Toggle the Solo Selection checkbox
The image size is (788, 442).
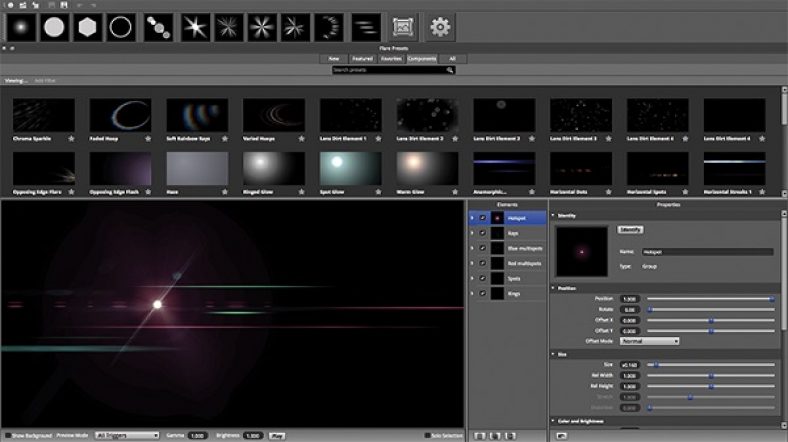[427, 436]
